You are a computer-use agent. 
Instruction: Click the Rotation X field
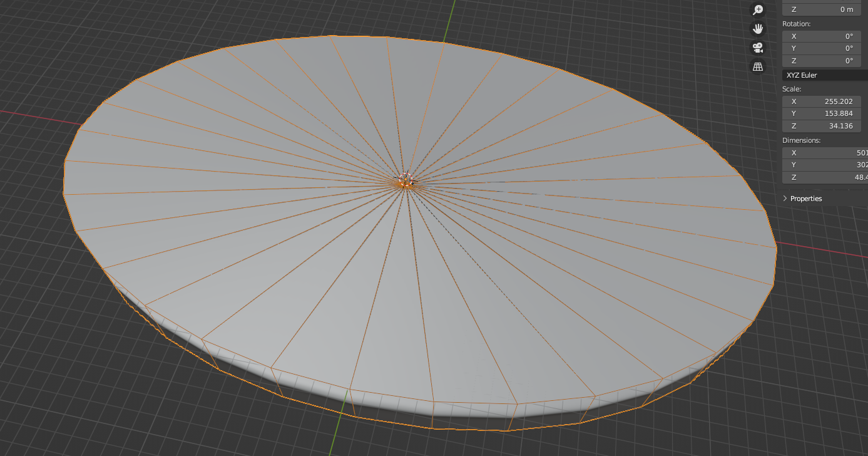[x=822, y=36]
